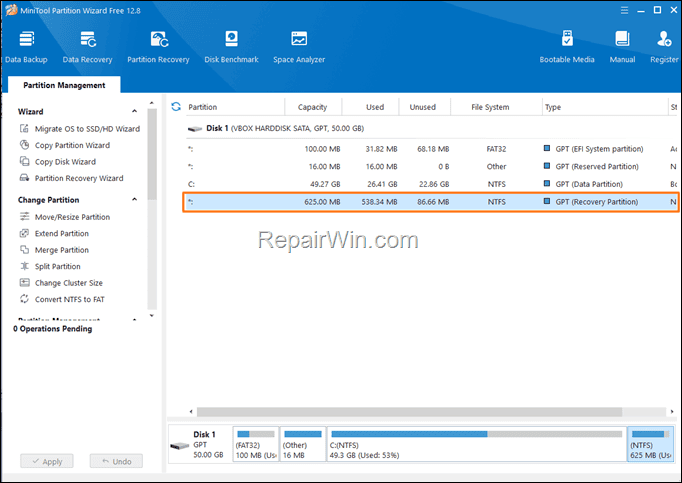
Task: Select the 625.00 MB Recovery Partition row
Action: (431, 202)
